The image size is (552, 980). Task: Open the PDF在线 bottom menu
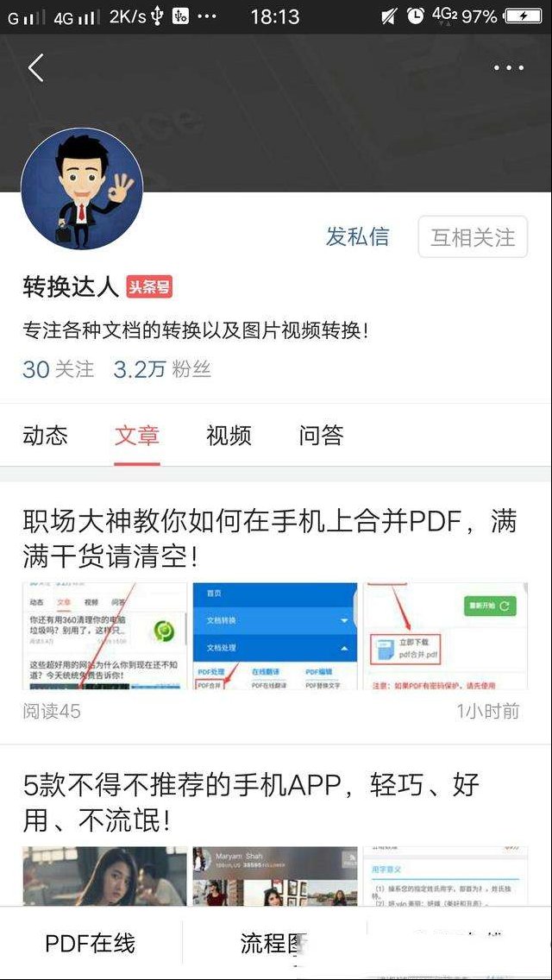pyautogui.click(x=90, y=943)
